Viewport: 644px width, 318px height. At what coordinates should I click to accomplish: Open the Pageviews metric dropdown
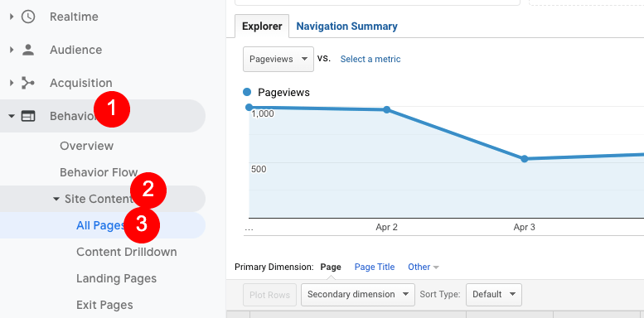click(x=278, y=59)
